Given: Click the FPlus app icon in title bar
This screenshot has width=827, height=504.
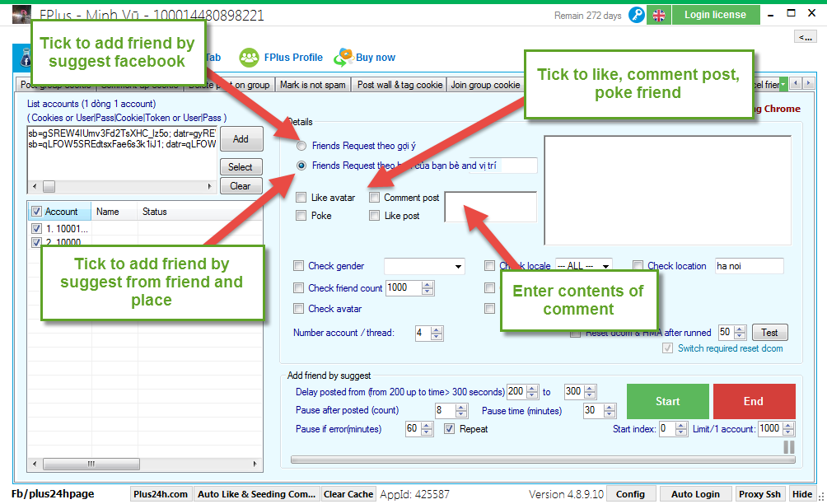Looking at the screenshot, I should point(21,14).
